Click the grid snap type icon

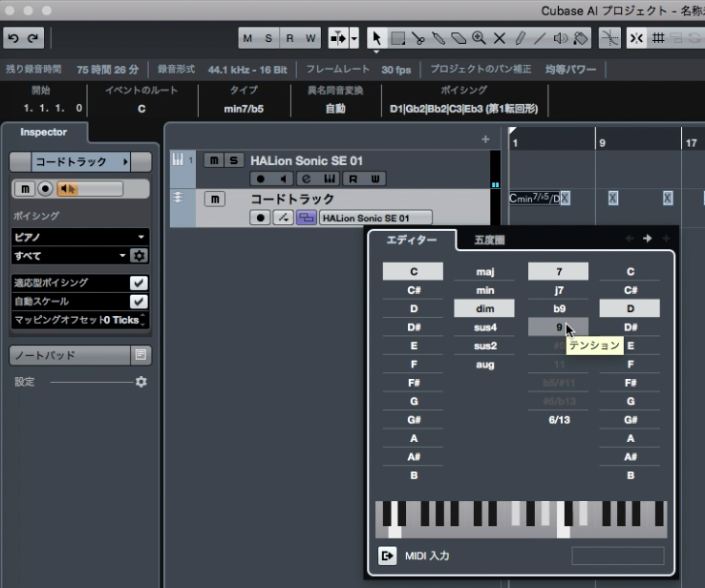tap(659, 38)
